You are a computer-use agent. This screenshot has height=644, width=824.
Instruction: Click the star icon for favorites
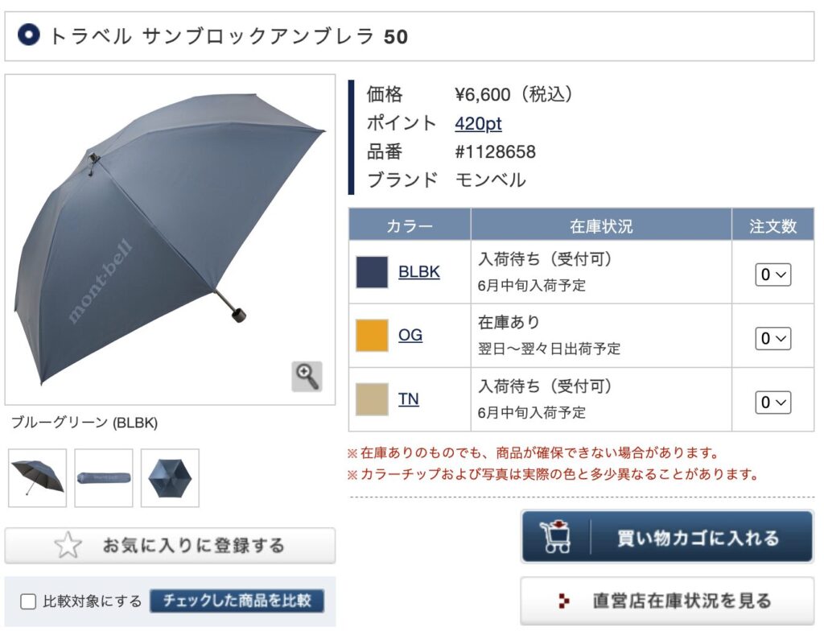coord(68,547)
